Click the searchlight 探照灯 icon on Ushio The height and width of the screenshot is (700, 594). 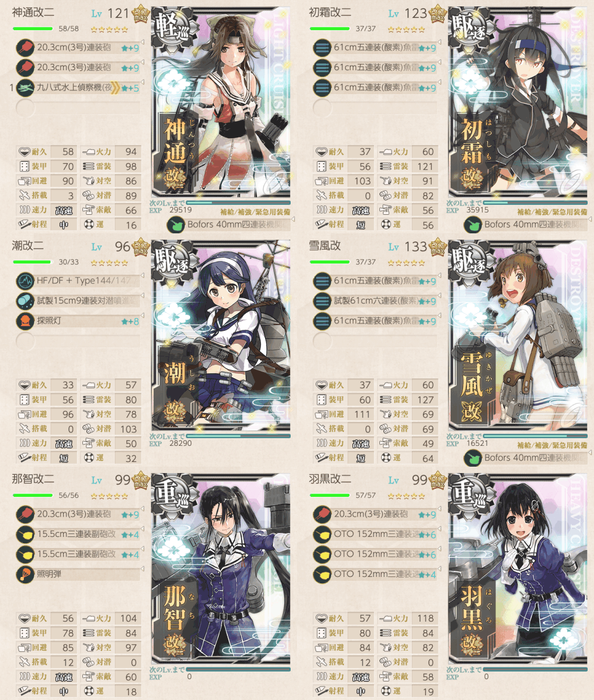point(25,321)
